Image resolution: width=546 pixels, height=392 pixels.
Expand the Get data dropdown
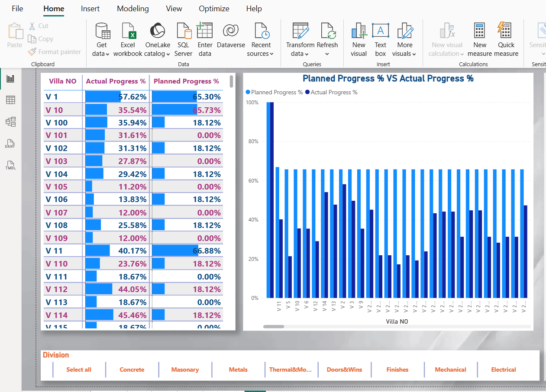102,54
